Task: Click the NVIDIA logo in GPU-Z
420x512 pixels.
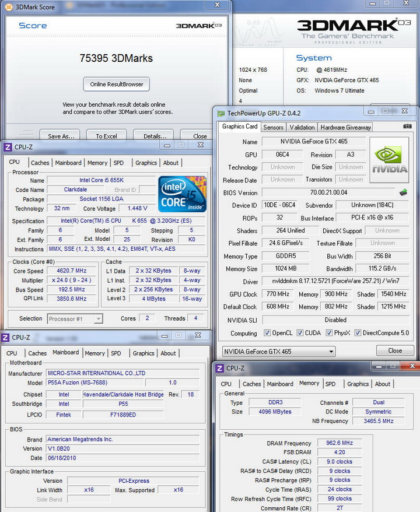Action: pos(389,160)
